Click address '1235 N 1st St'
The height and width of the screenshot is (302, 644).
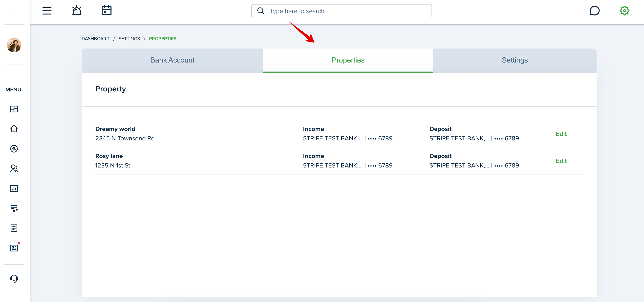tap(113, 165)
